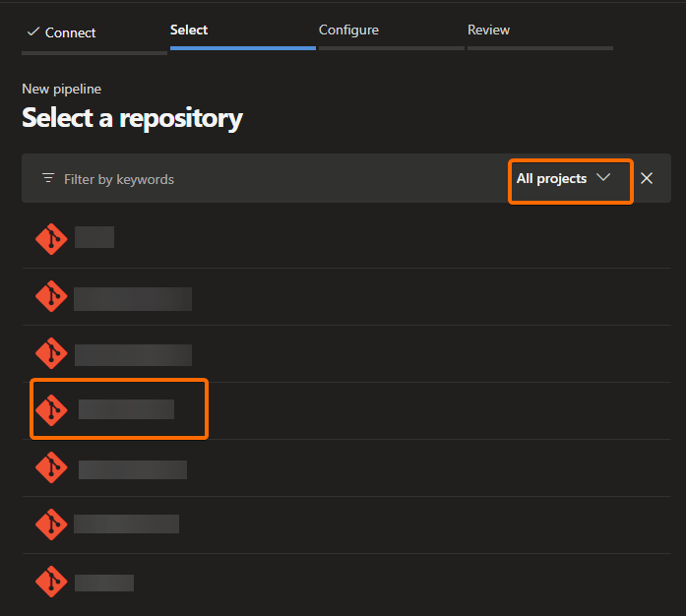
Task: Click the Git icon in the highlighted fourth repository
Action: 50,409
